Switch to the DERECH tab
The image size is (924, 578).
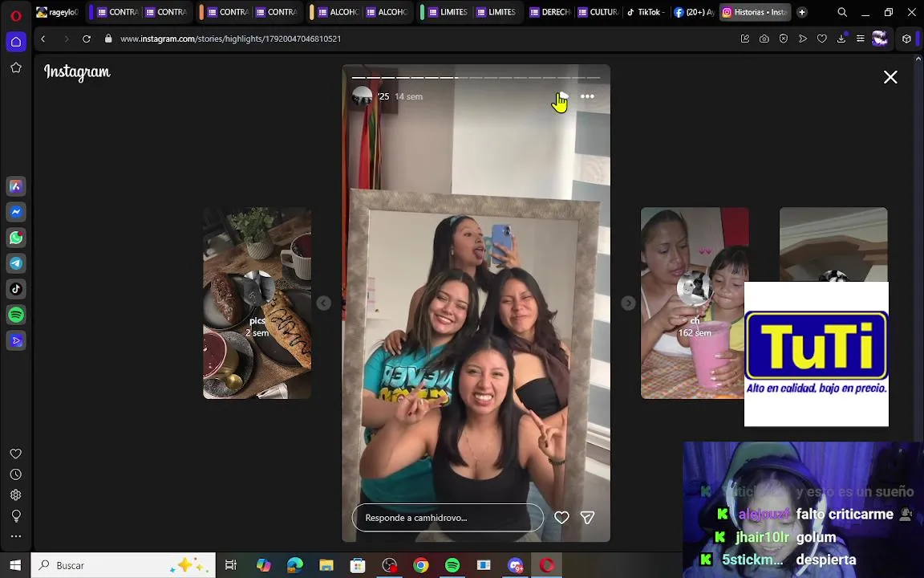[x=550, y=12]
